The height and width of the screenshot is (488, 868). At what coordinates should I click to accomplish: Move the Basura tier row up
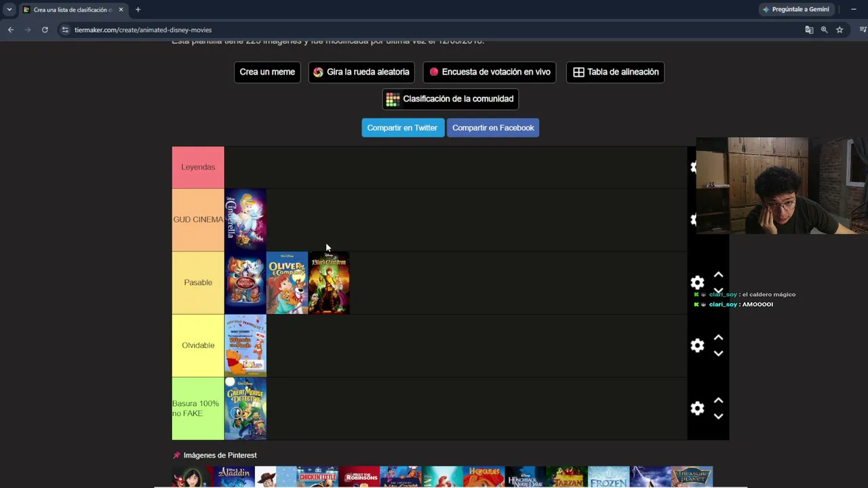718,401
